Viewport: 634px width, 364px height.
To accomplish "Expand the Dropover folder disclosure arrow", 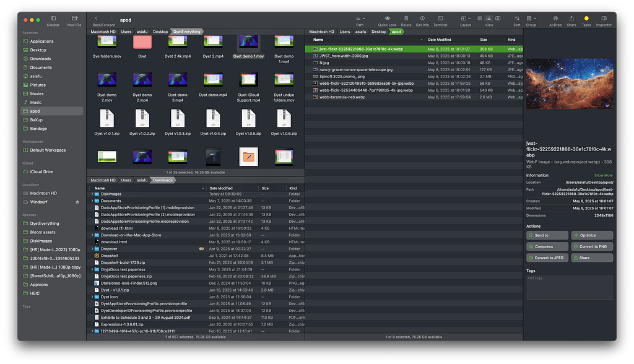I will [x=92, y=249].
